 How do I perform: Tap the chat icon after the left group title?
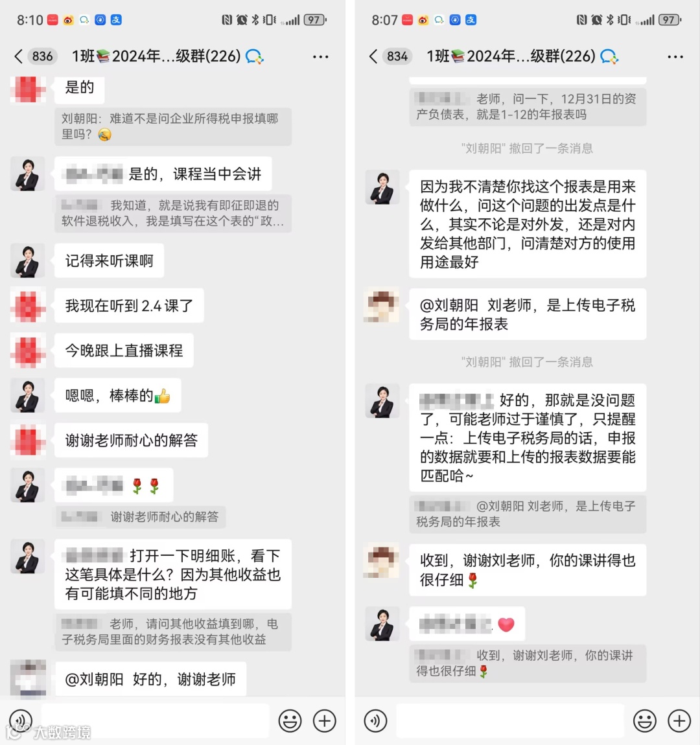(254, 56)
